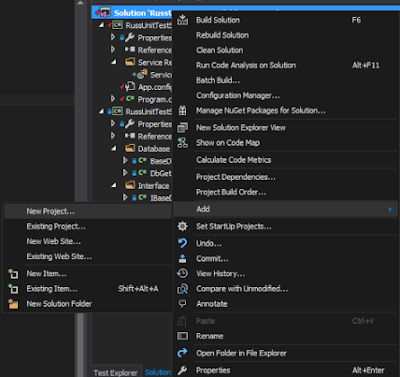The image size is (400, 377).
Task: Click the Compare with Unmodified icon
Action: point(182,289)
